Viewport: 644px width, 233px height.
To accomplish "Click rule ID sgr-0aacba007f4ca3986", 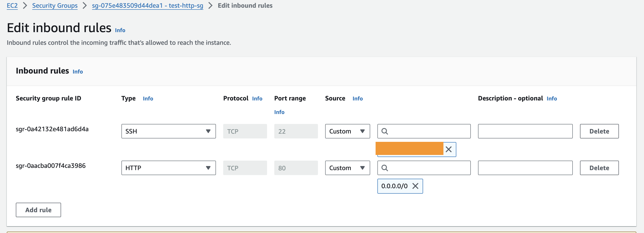I will pos(50,166).
